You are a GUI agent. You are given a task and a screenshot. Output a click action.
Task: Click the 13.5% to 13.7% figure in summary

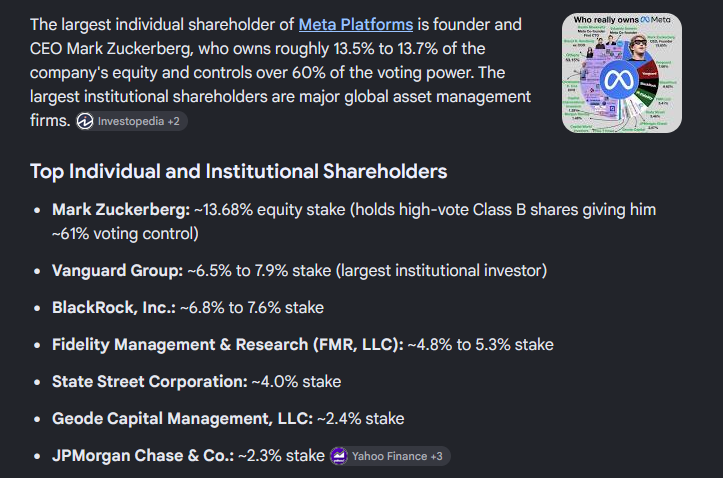[x=385, y=48]
